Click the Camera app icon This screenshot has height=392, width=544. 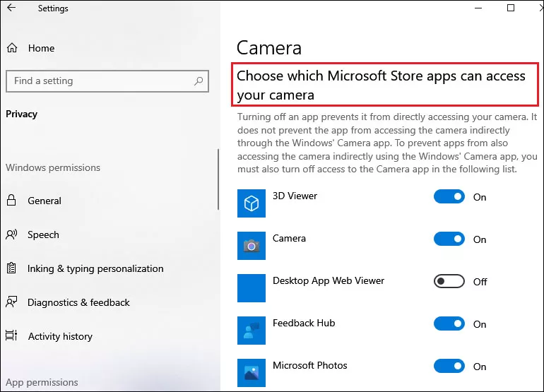coord(252,246)
